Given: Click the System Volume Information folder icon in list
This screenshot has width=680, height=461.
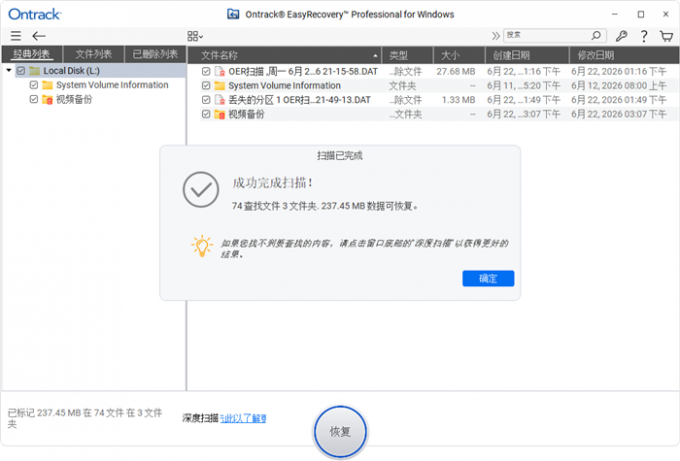Looking at the screenshot, I should click(x=220, y=85).
